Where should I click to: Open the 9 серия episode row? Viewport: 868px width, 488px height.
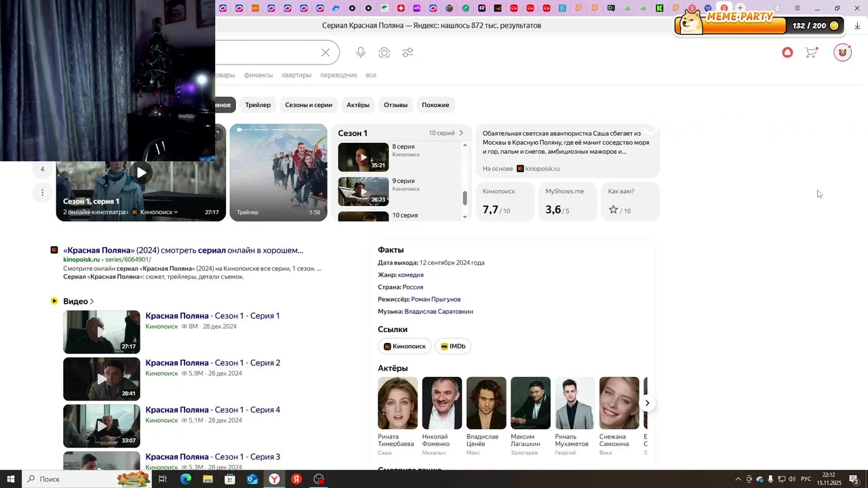pos(399,191)
